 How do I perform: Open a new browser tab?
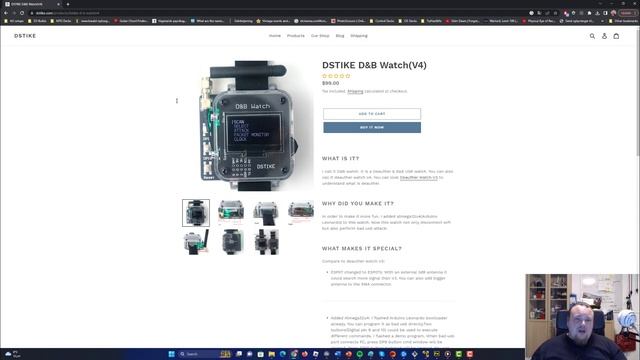[68, 4]
